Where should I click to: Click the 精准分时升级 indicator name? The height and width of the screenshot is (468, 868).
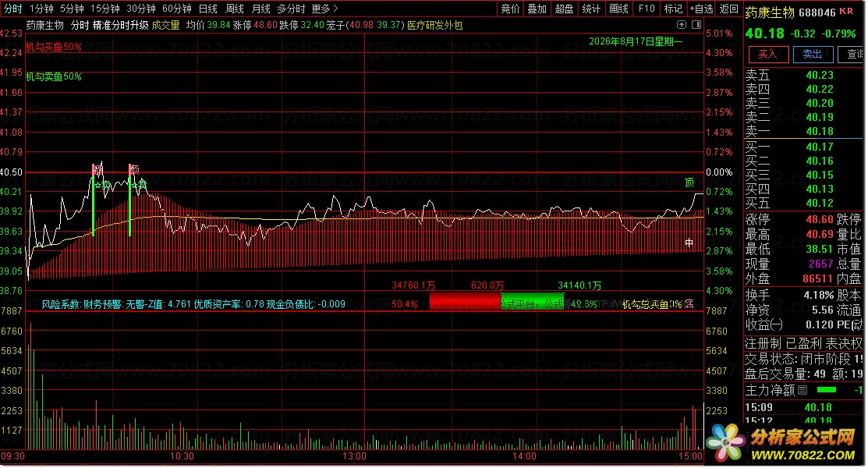click(x=121, y=25)
